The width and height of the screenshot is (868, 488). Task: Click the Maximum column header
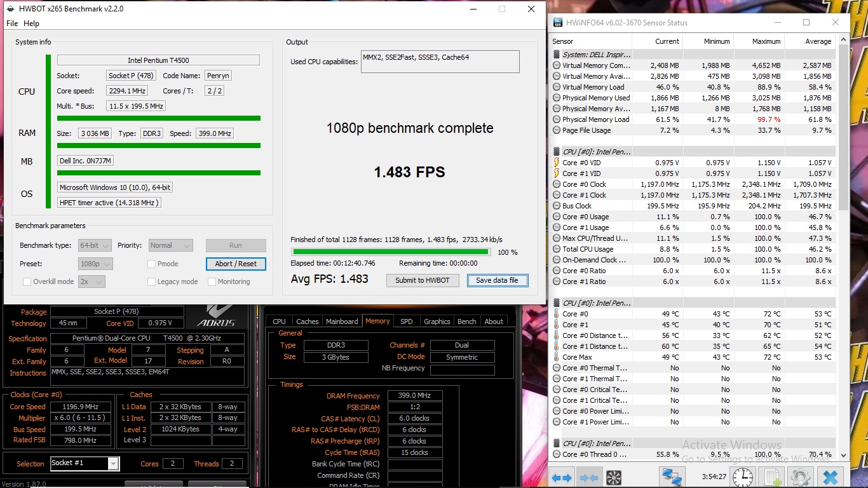pos(759,41)
